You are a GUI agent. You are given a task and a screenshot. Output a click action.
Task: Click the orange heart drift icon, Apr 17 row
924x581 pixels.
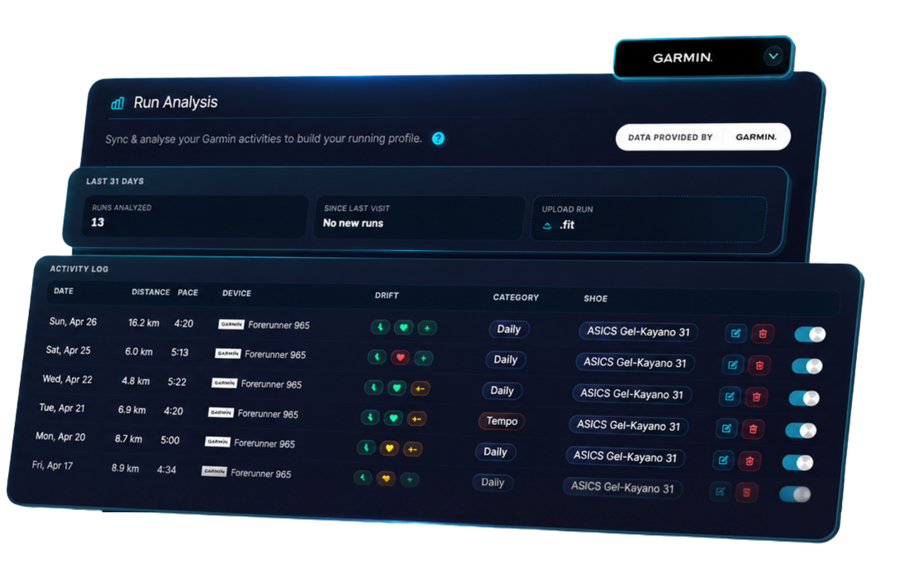386,478
